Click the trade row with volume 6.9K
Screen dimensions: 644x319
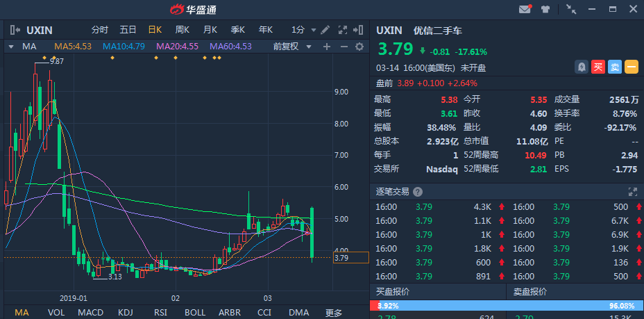576,235
